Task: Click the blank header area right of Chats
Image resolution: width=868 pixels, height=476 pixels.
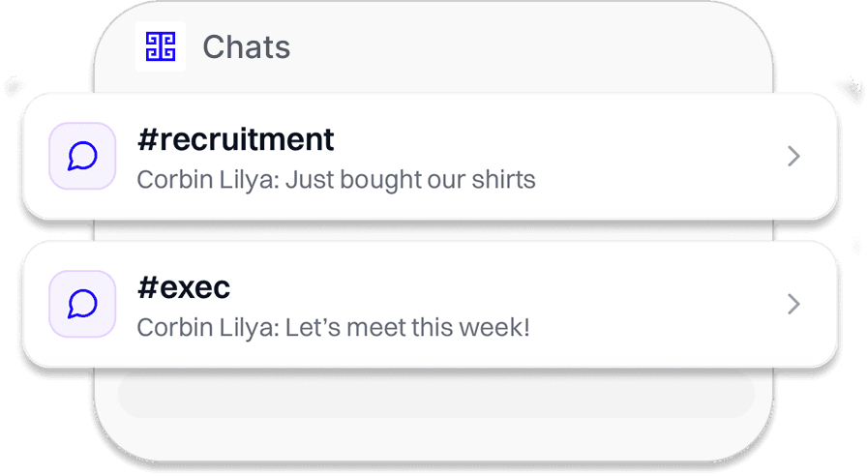Action: (x=532, y=46)
